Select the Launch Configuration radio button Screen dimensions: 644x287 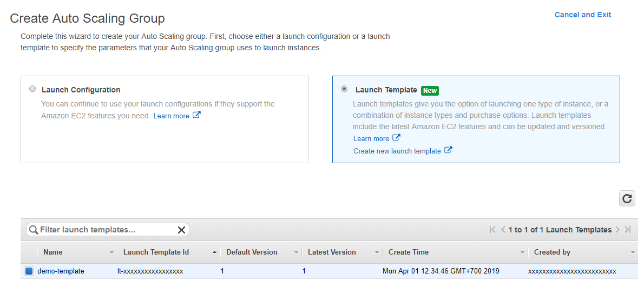pyautogui.click(x=33, y=89)
